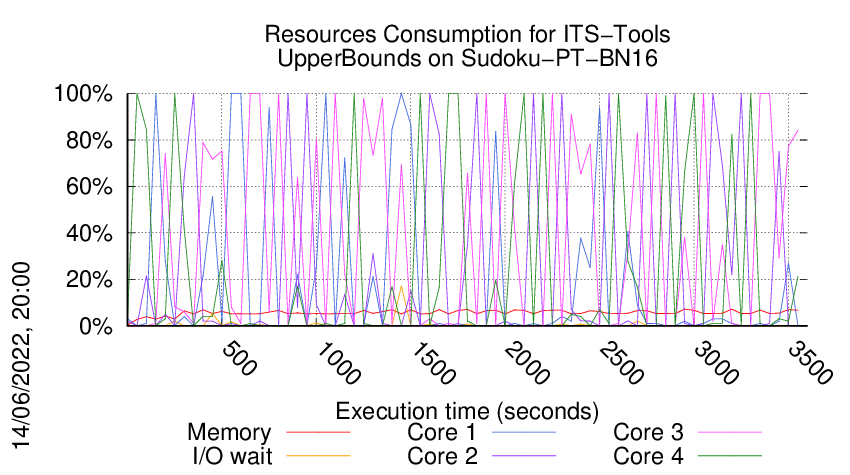Click the Core 2 legend label
Viewport: 850px width, 475px height.
[442, 456]
